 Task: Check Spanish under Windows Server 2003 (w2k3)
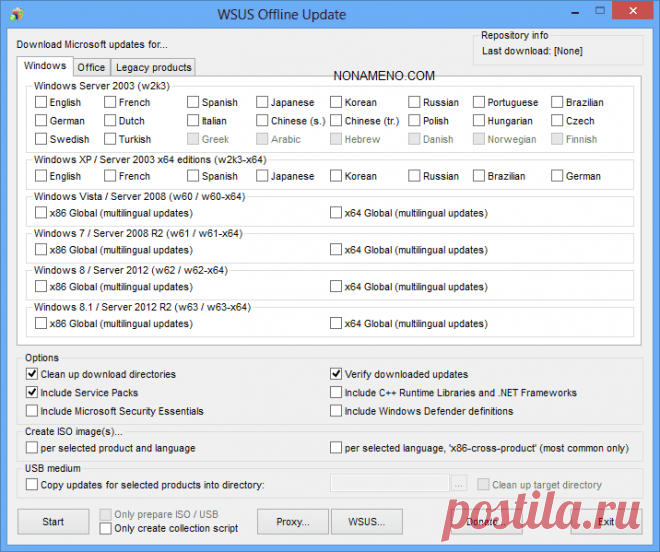(x=193, y=102)
